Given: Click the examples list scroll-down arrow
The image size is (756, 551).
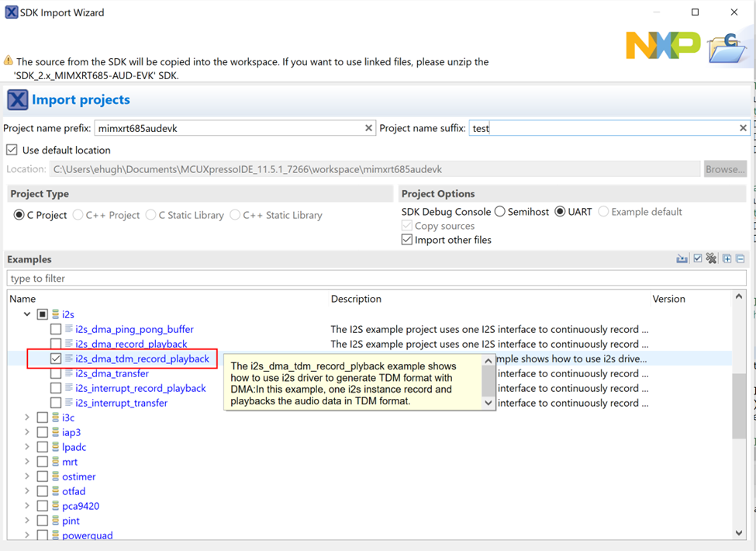Looking at the screenshot, I should pyautogui.click(x=739, y=532).
